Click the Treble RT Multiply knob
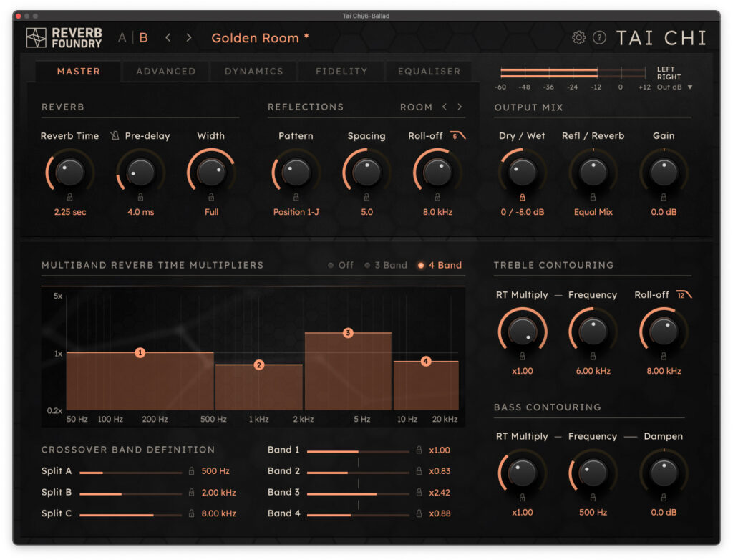The image size is (733, 560). pos(522,332)
